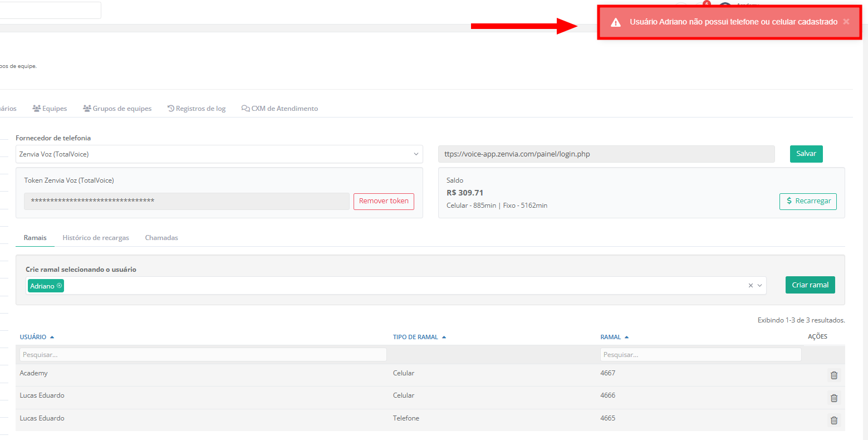This screenshot has width=868, height=440.
Task: Remove the Adriano tag from user selector
Action: pyautogui.click(x=60, y=286)
